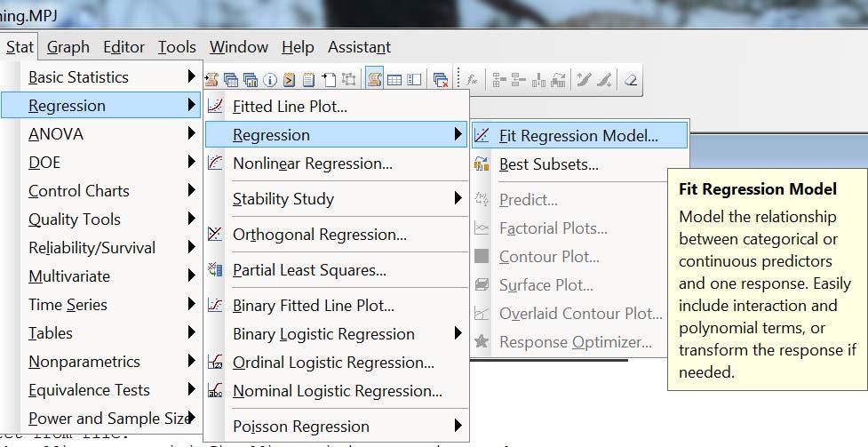Choose Nonlinear Regression... menu item

[x=337, y=164]
